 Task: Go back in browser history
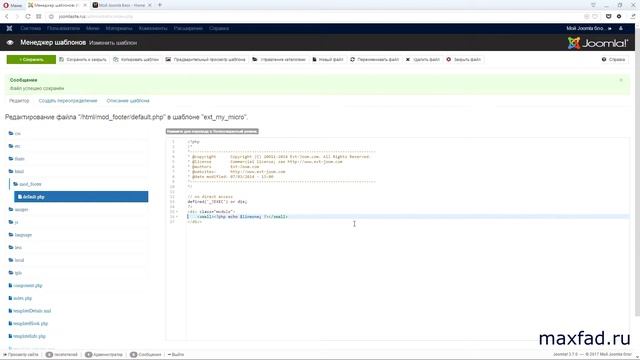7,16
